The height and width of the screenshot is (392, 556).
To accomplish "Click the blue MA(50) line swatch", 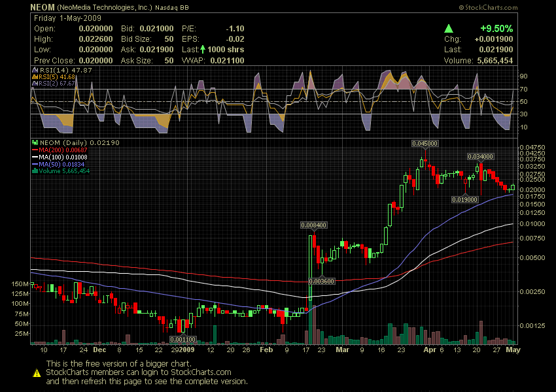I will [x=35, y=164].
